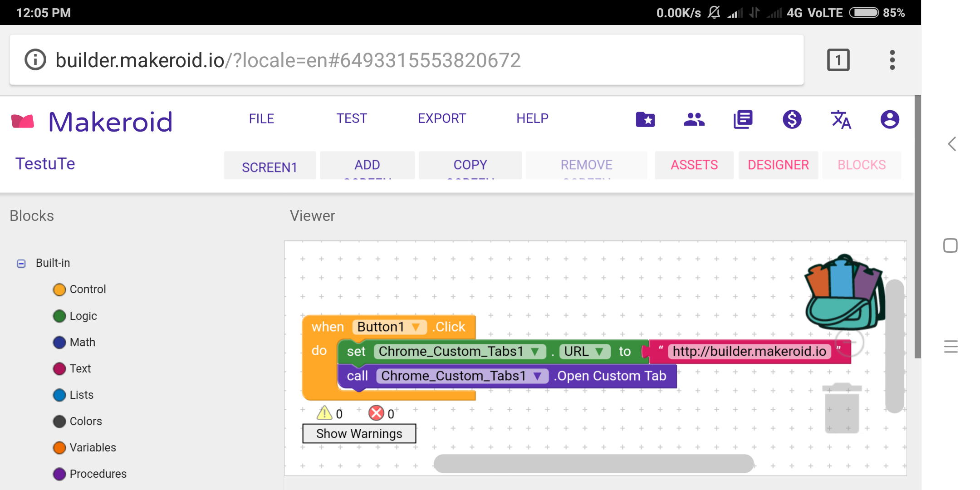Select the Colors block category

click(86, 421)
